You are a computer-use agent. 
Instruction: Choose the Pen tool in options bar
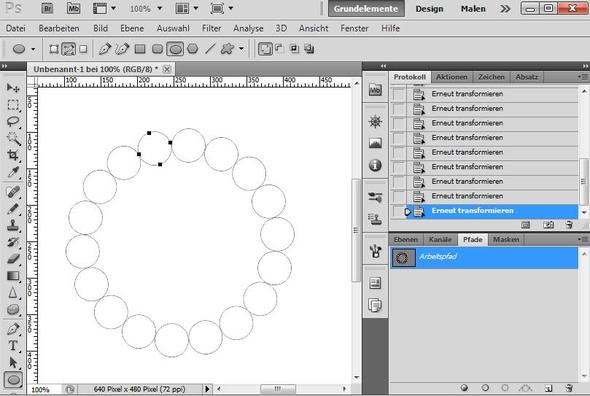(105, 49)
